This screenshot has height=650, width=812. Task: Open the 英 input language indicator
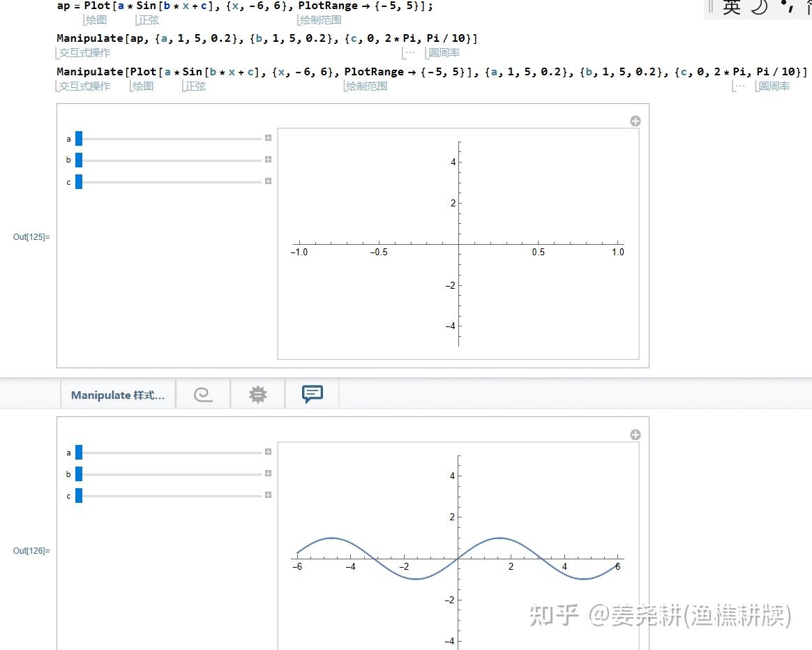[x=730, y=8]
